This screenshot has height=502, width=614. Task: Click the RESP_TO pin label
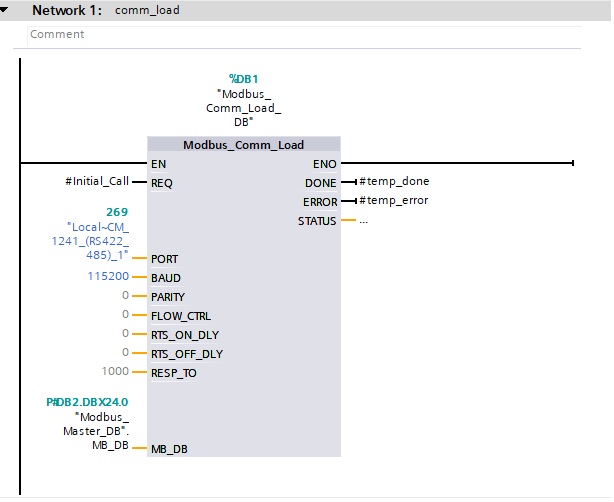coord(174,373)
